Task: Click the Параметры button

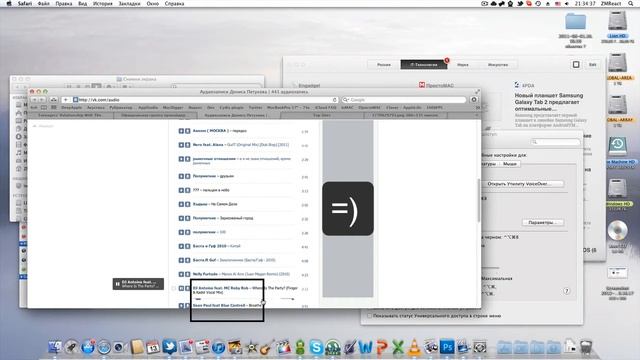Action: click(543, 222)
